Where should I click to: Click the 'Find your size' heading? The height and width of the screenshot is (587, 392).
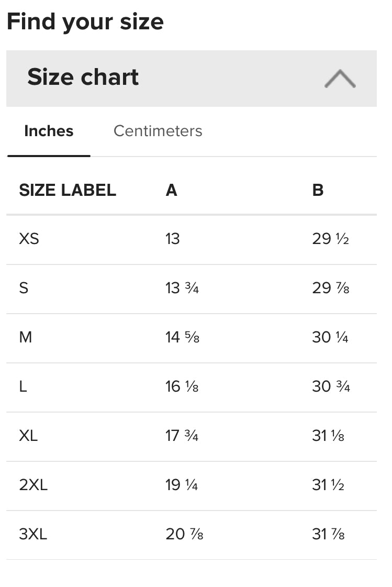pos(85,22)
